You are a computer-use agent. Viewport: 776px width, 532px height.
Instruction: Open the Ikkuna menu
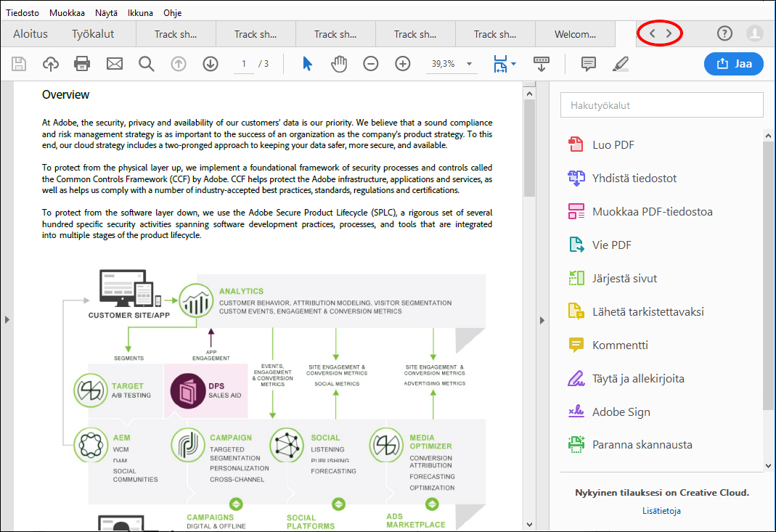point(140,13)
